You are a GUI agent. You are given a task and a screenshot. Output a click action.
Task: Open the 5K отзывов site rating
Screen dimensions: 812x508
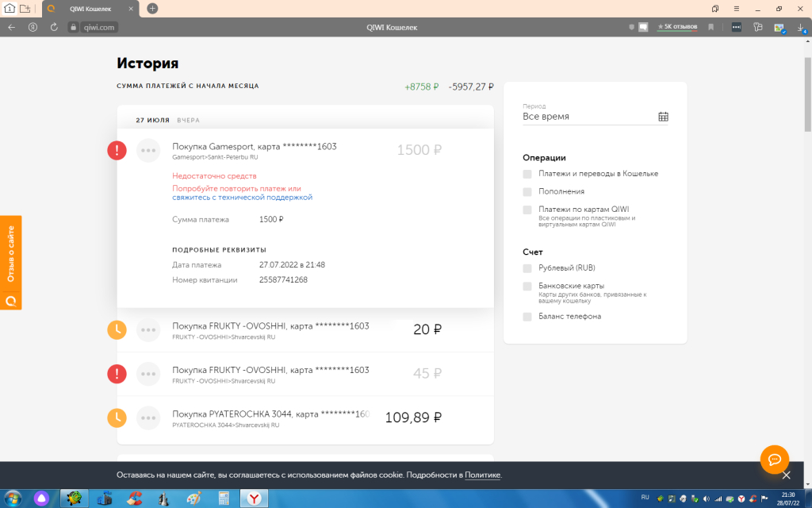(x=677, y=27)
